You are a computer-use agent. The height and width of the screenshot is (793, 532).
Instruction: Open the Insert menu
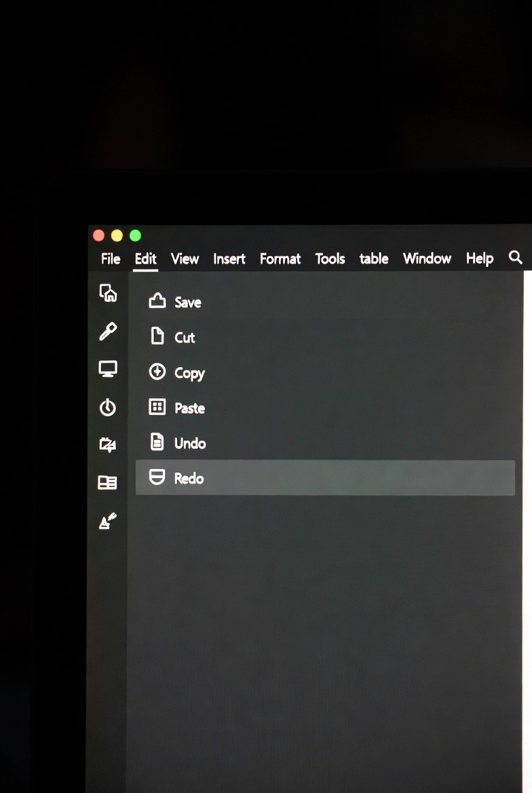pyautogui.click(x=229, y=259)
